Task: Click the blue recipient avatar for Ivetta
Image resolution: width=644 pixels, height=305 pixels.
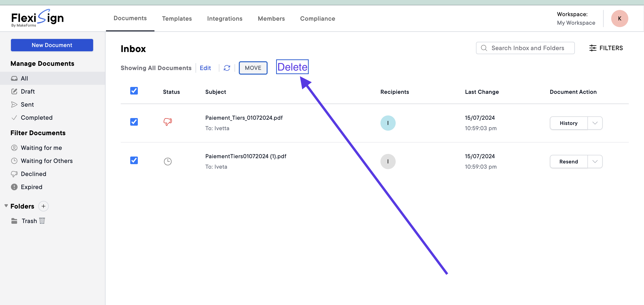Action: pos(388,123)
